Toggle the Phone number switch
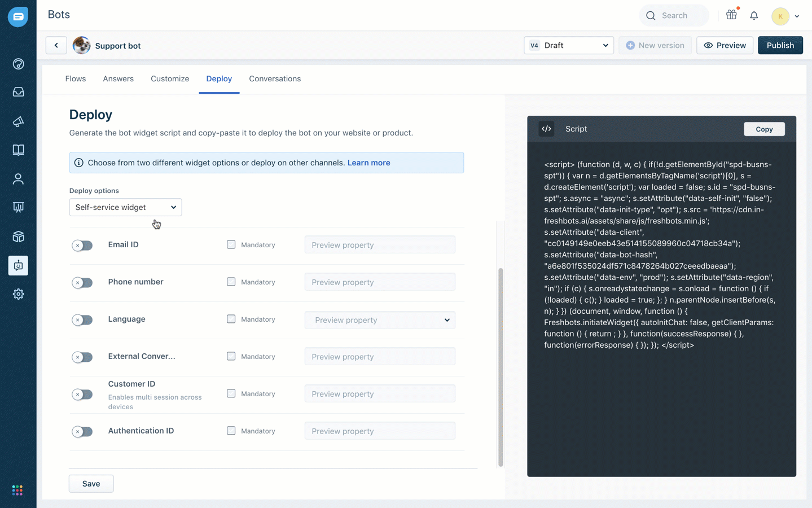The image size is (812, 508). pos(82,283)
